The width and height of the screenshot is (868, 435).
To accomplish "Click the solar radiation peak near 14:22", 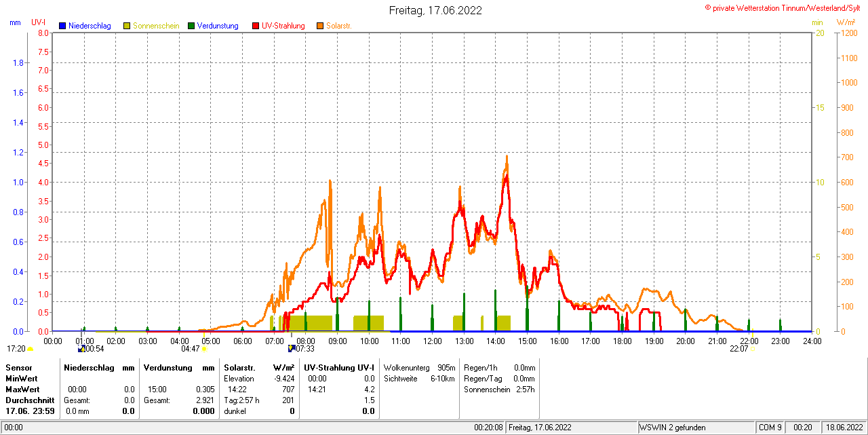I will [x=507, y=157].
